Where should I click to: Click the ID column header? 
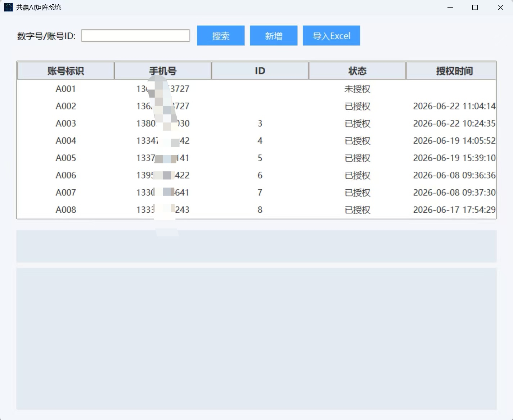(260, 71)
